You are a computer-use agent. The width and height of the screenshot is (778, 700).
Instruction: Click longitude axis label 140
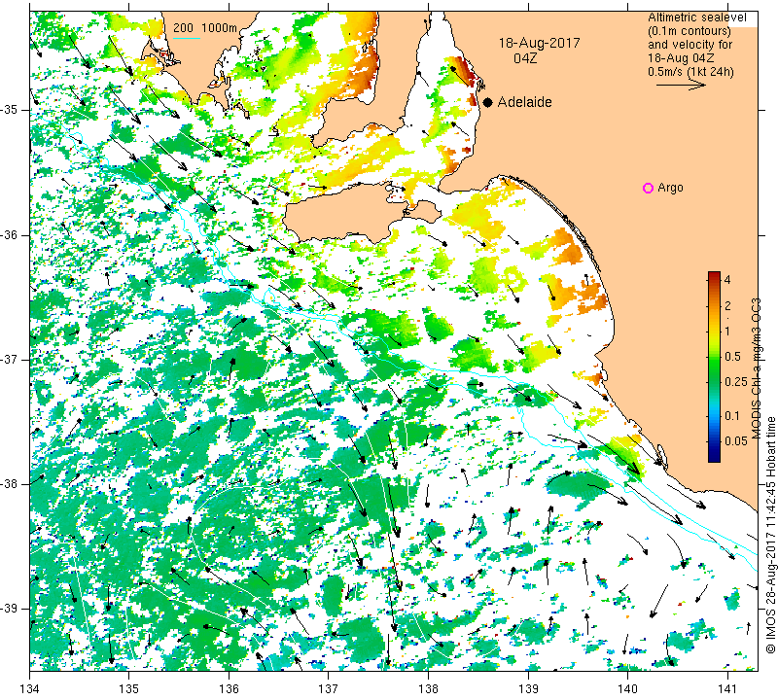point(627,689)
